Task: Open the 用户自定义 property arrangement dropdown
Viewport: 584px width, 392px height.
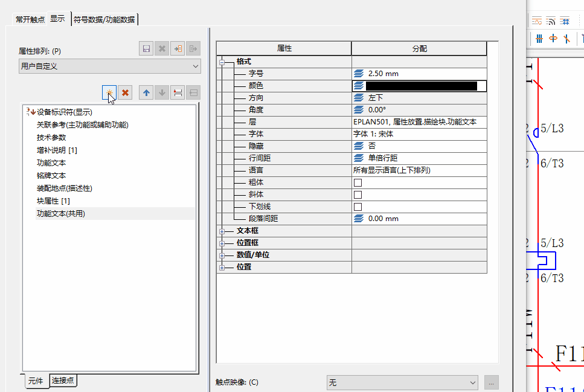Action: [109, 66]
